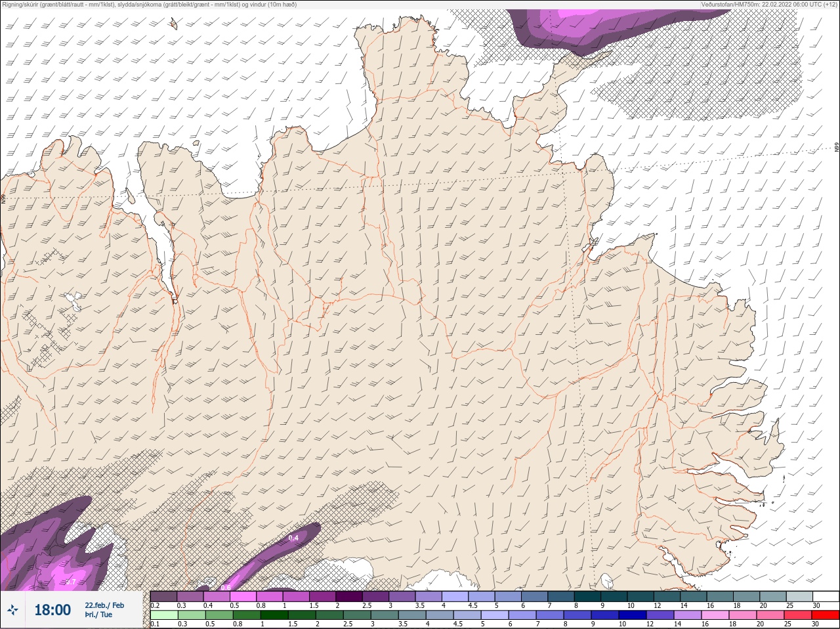Pick the dusty purple swatch starting the upper legend
Viewport: 840px width, 629px height.
163,596
